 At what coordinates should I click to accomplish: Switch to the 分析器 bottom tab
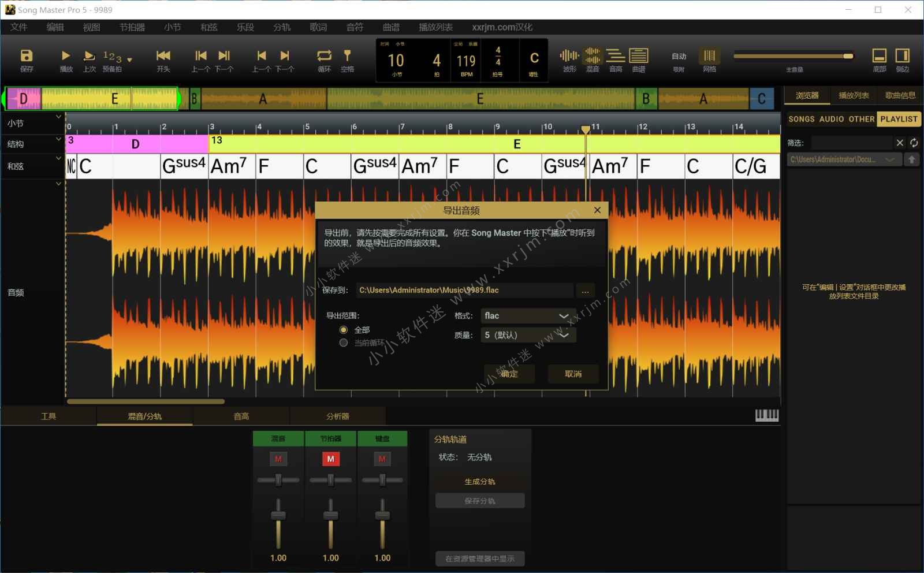coord(338,416)
